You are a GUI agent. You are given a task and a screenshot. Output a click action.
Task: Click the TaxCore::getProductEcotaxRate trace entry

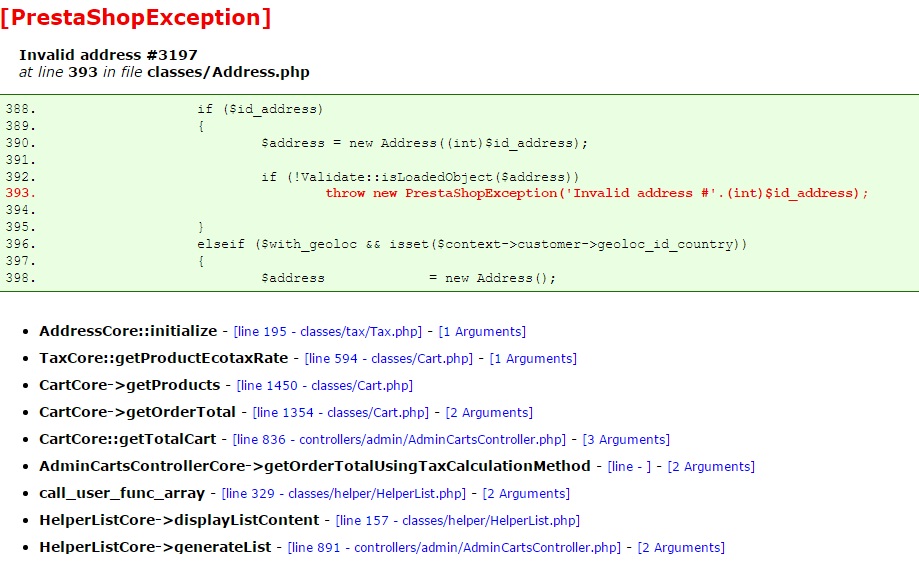(164, 358)
